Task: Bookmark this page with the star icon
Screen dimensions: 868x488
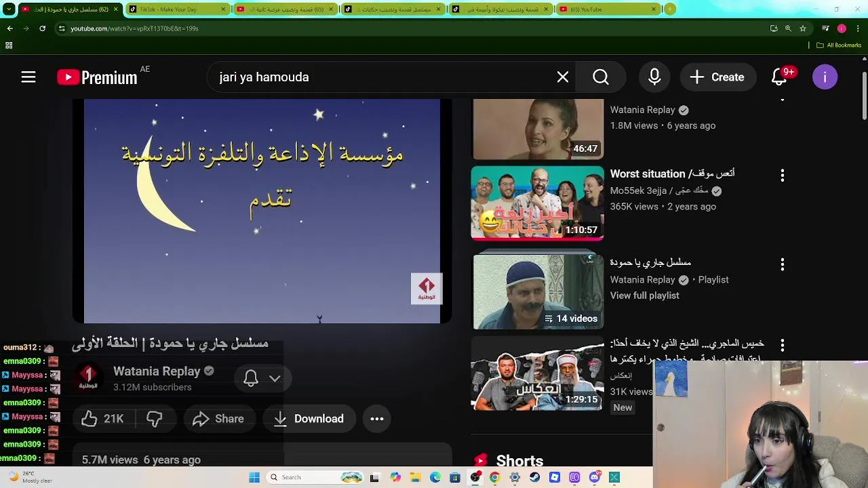Action: coord(803,28)
